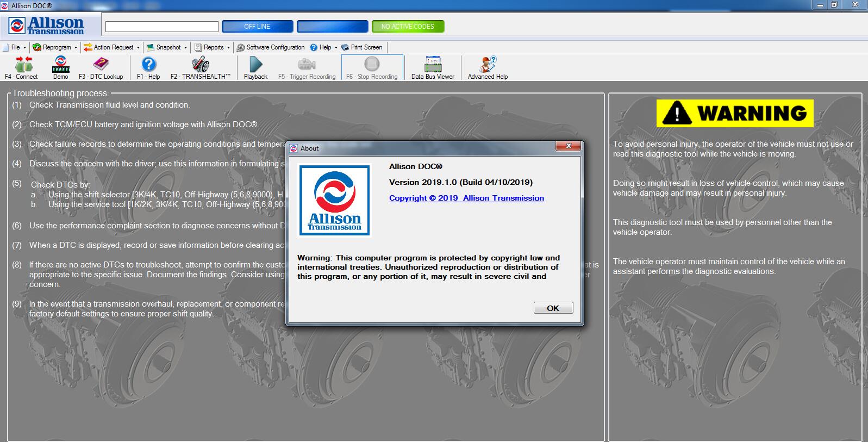This screenshot has width=868, height=442.
Task: Open the Allison Transmission copyright link
Action: point(466,198)
